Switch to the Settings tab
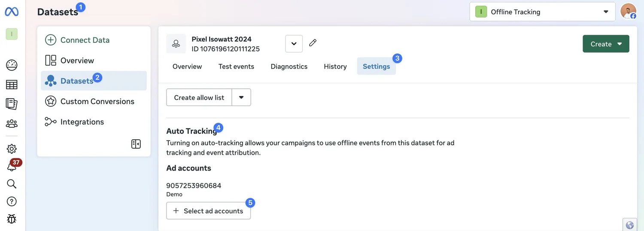 [377, 66]
